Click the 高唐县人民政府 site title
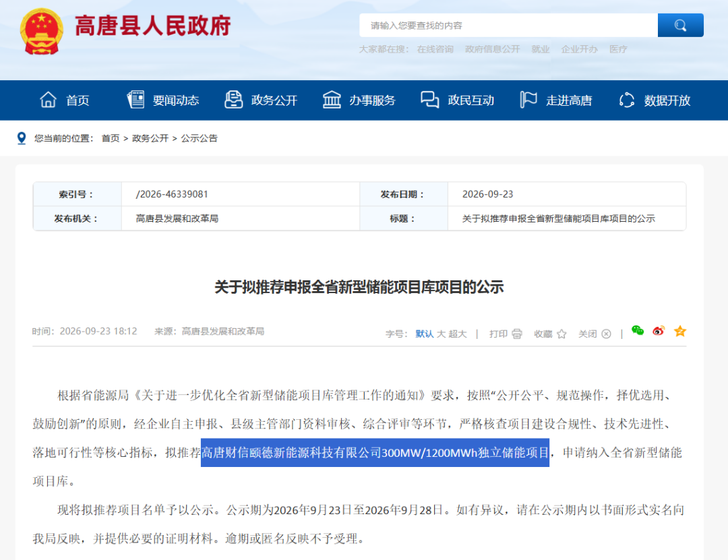The height and width of the screenshot is (560, 728). pos(153,26)
